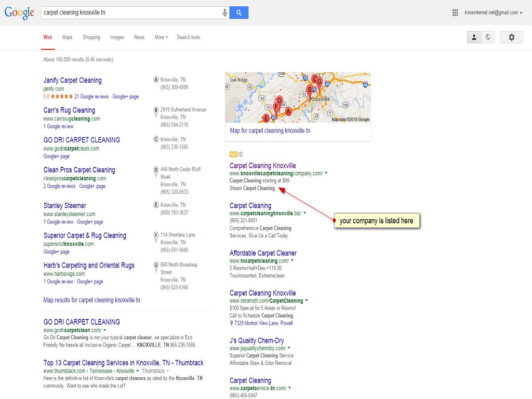Open the Google apps grid icon

(x=455, y=12)
